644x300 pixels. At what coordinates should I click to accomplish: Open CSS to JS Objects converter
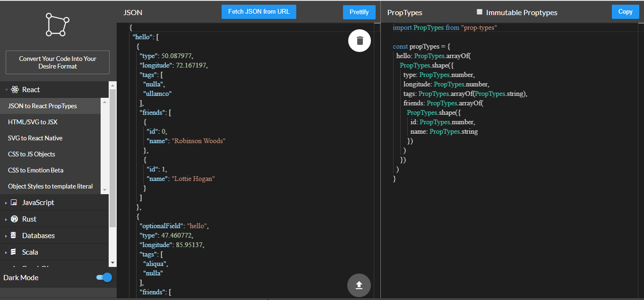50,154
